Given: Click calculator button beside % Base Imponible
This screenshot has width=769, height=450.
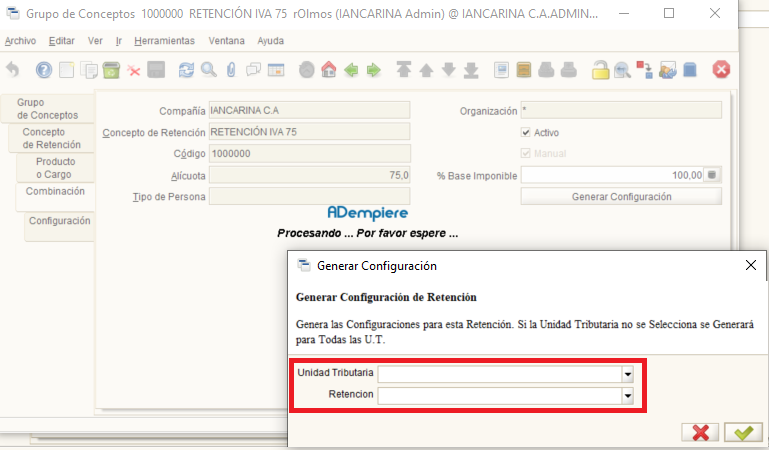Looking at the screenshot, I should [x=712, y=175].
